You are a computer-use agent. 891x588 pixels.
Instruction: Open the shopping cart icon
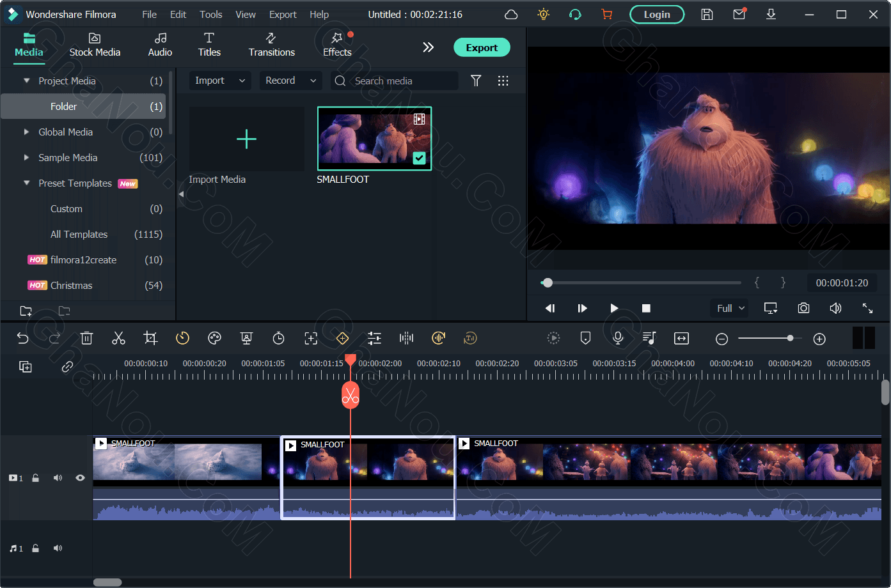[x=606, y=14]
